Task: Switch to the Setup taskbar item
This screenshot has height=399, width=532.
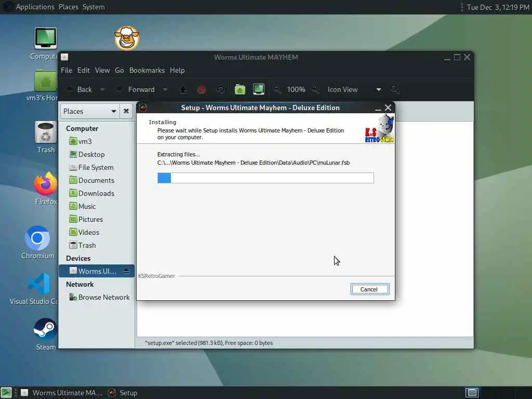Action: click(123, 393)
